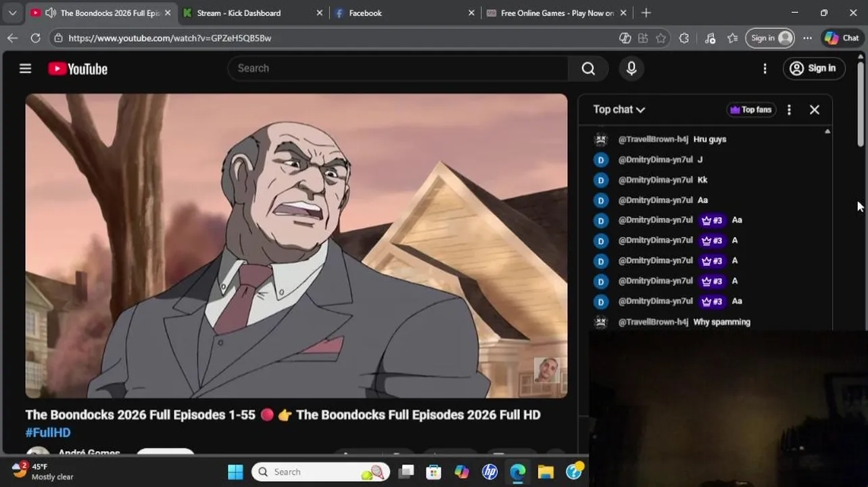Screen dimensions: 868x487
Task: Open File Explorer from the taskbar
Action: [546, 472]
